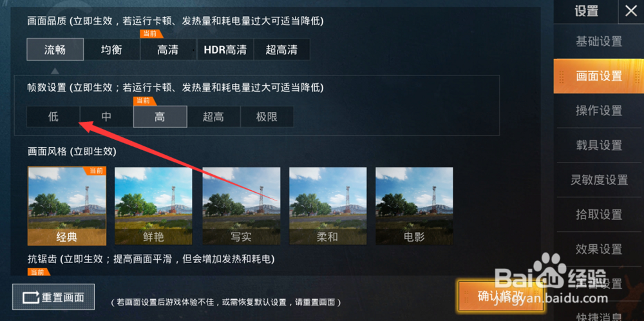Choose 超高清 graphics quality

point(282,50)
